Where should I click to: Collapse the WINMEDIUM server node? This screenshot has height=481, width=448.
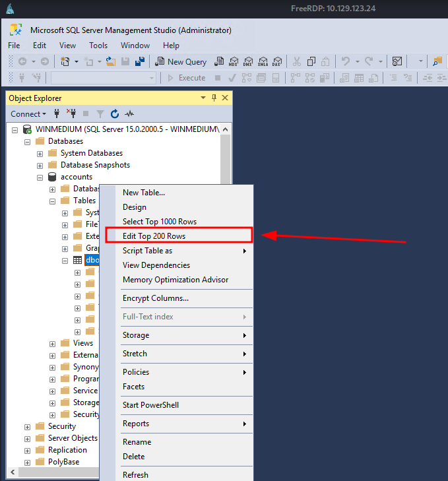point(15,131)
